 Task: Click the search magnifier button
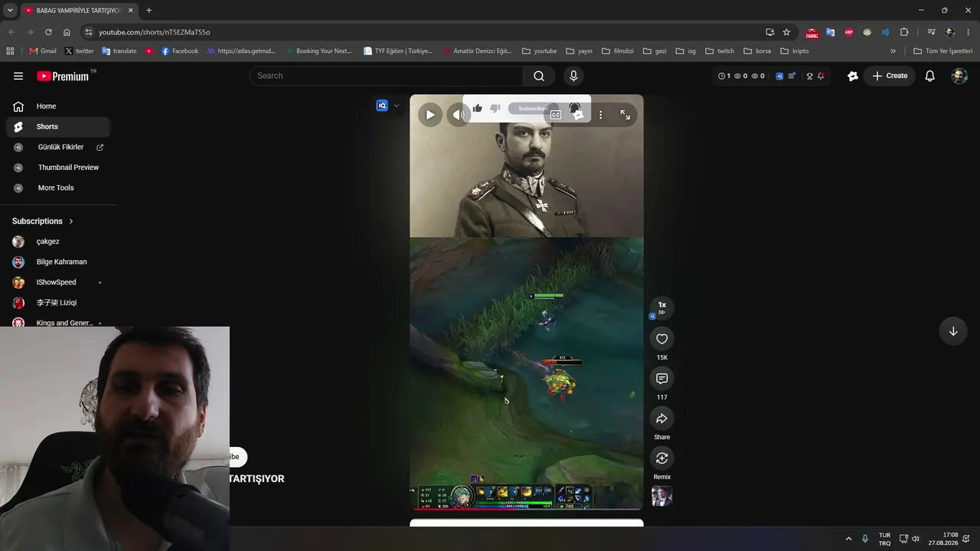click(x=539, y=76)
